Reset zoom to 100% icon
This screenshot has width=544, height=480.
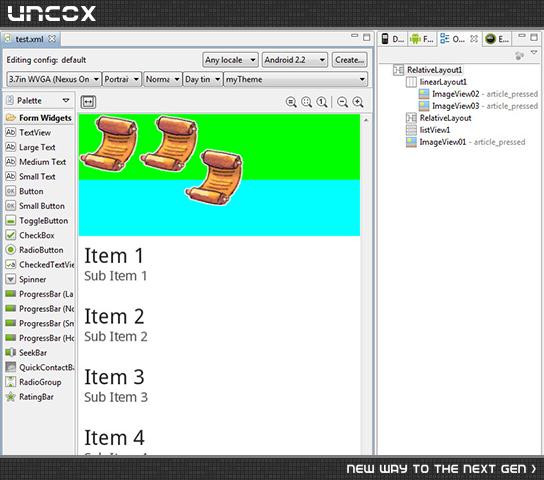coord(322,102)
